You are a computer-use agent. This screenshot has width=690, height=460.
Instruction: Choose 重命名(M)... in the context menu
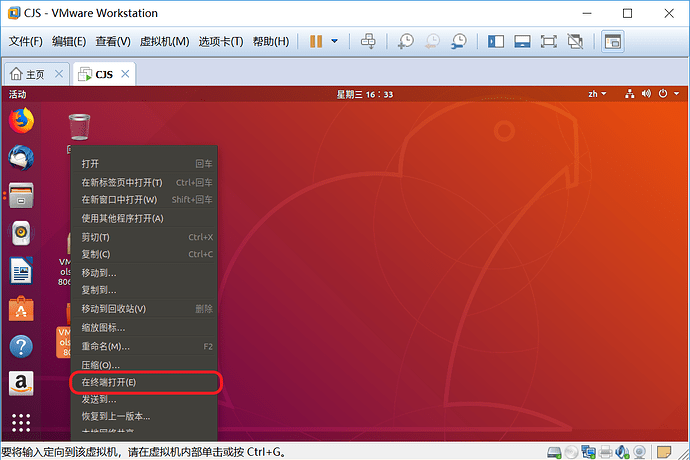[x=144, y=346]
